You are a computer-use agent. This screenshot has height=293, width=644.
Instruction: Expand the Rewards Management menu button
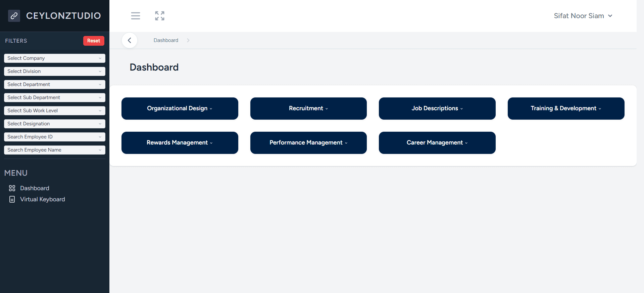[x=180, y=143]
